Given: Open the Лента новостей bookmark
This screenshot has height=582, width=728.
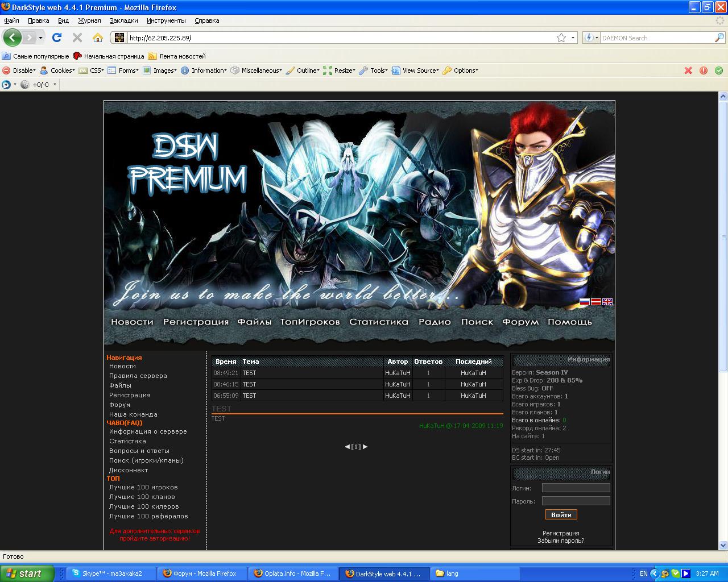Looking at the screenshot, I should tap(177, 56).
